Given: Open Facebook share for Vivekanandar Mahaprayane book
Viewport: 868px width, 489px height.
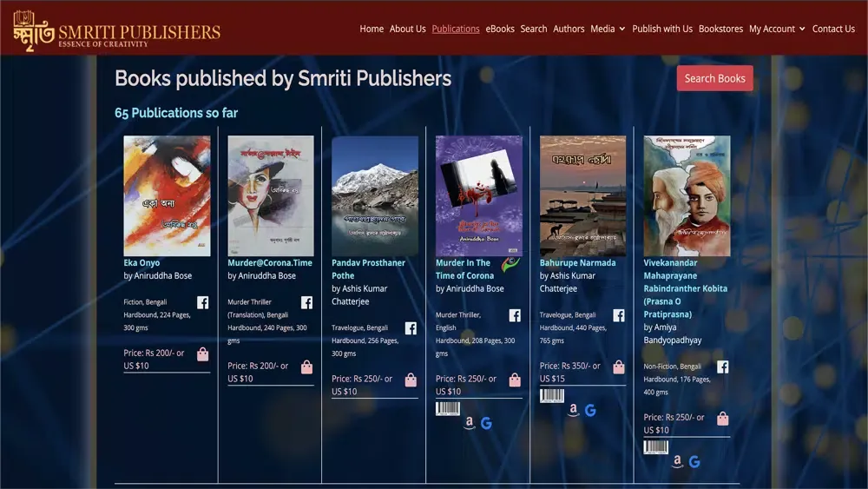Looking at the screenshot, I should tap(723, 367).
